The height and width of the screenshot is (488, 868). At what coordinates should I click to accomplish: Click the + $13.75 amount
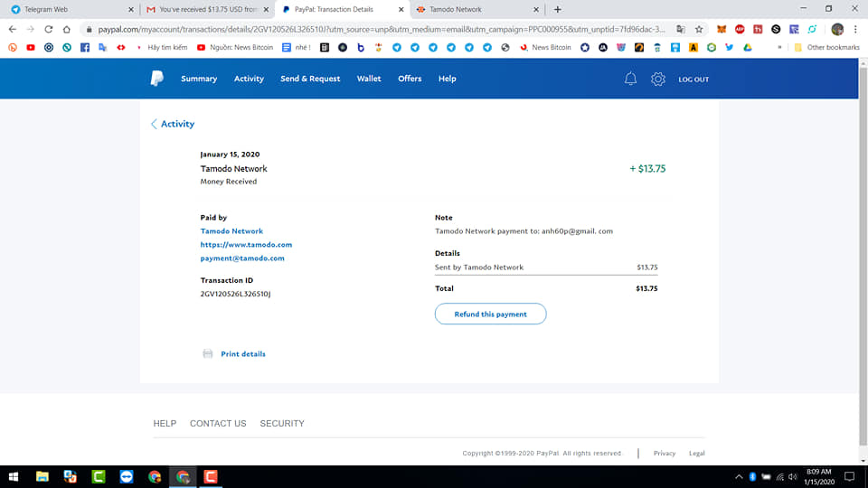click(x=647, y=169)
